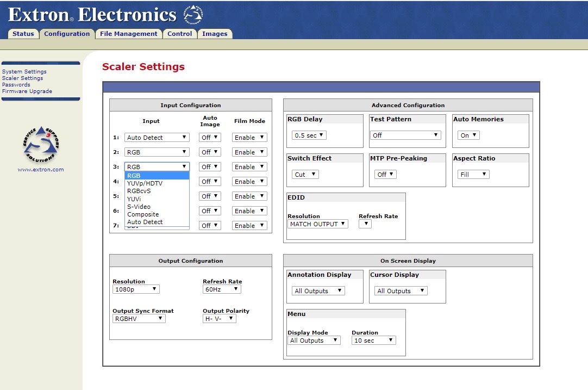
Task: Open Auto Image dropdown for Input 6
Action: tap(210, 211)
